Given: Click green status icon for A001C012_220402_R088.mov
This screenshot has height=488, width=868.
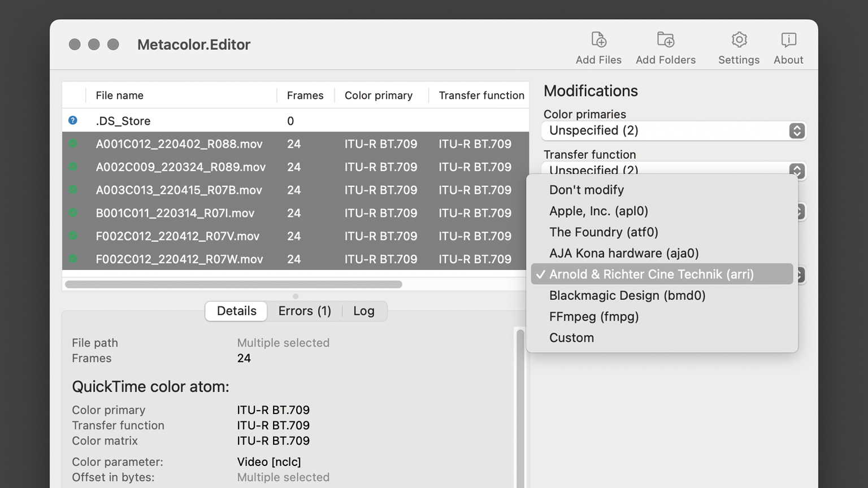Looking at the screenshot, I should 73,144.
